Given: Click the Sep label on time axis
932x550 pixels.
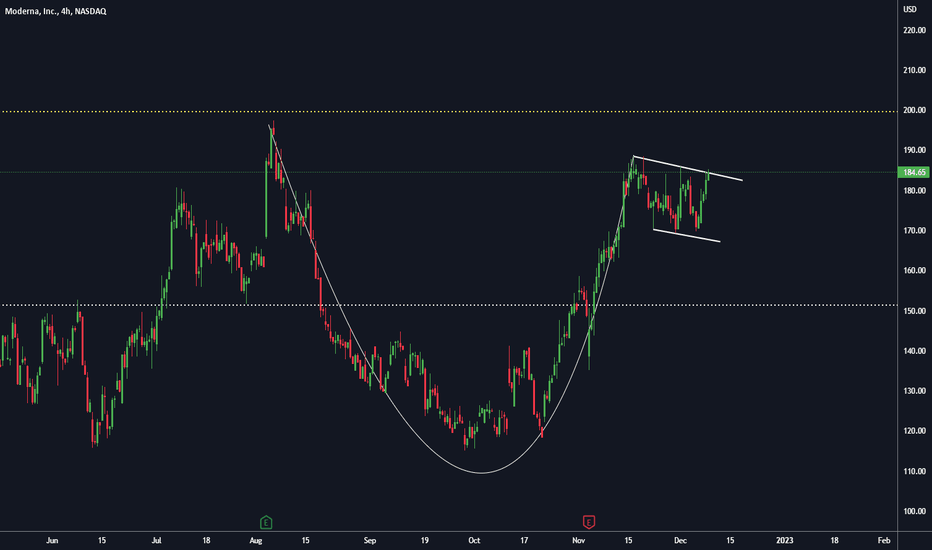Looking at the screenshot, I should tap(370, 540).
